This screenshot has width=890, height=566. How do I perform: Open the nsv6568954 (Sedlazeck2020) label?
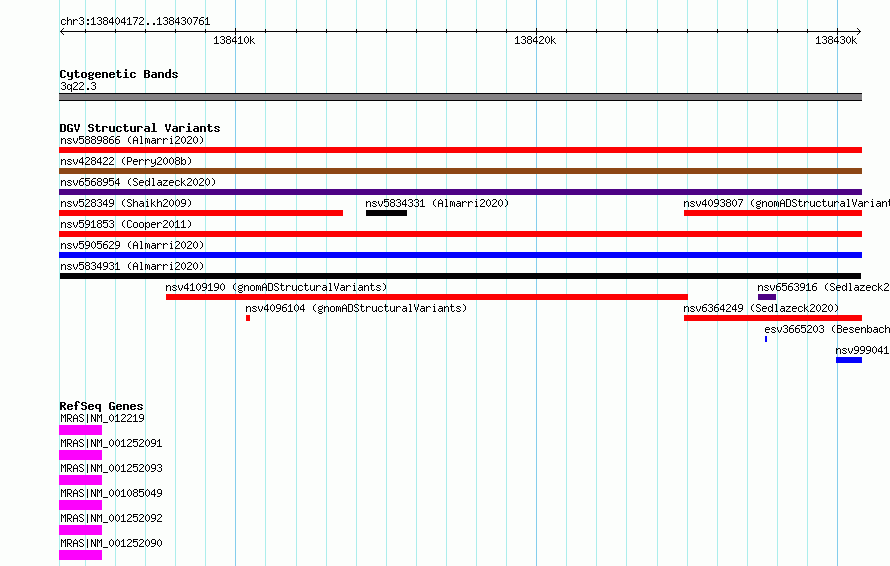point(138,182)
